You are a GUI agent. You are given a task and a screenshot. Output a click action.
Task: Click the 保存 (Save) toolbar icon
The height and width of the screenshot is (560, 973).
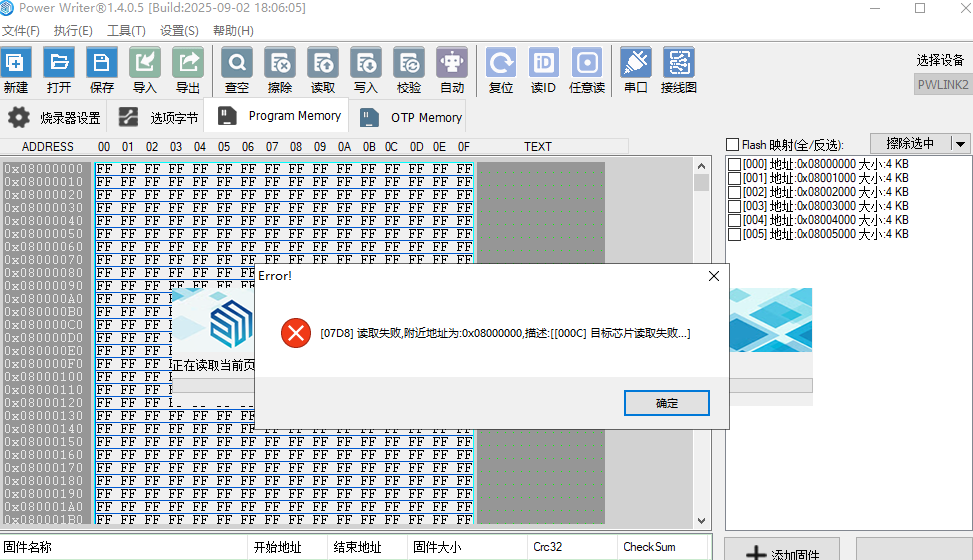[x=102, y=63]
